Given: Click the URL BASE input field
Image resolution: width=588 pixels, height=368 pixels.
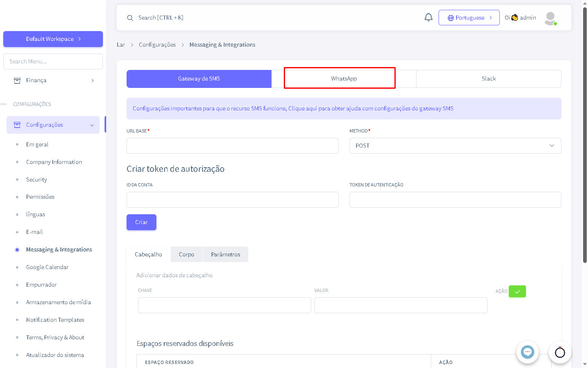Looking at the screenshot, I should click(232, 146).
